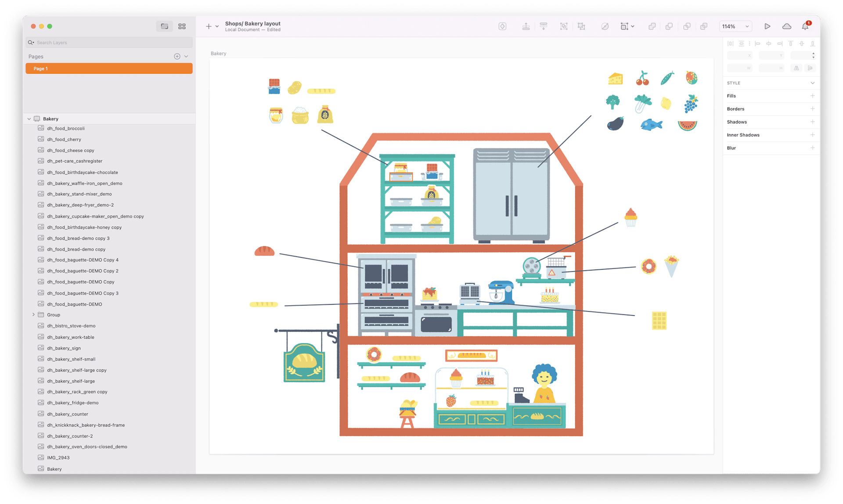Select the dh_food_cherry layer
The width and height of the screenshot is (843, 504).
[x=110, y=139]
